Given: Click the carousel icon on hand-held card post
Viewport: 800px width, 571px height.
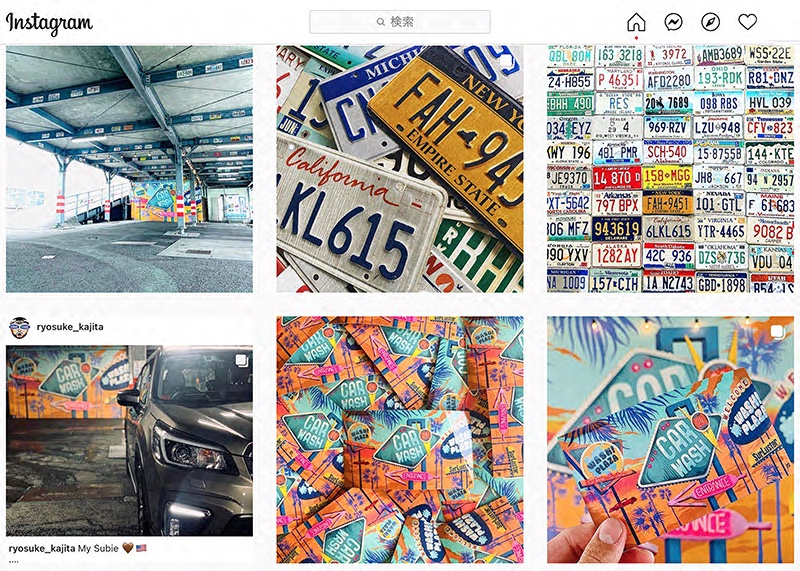Looking at the screenshot, I should pos(777,332).
